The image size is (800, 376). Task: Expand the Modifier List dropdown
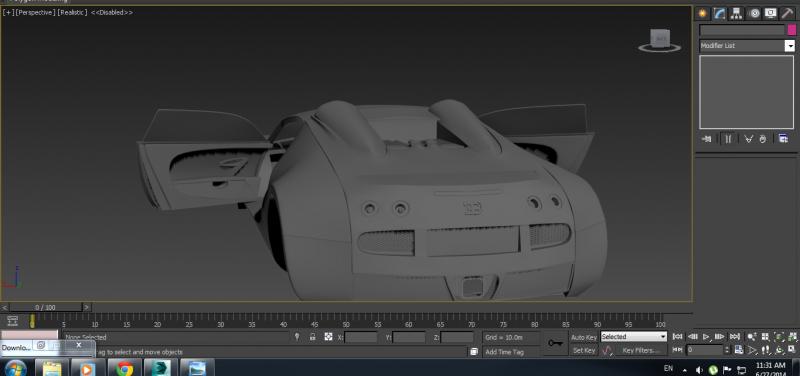(789, 46)
